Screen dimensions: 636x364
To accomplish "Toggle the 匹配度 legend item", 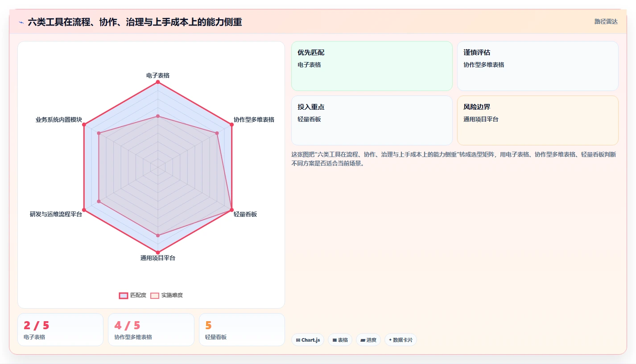I will pos(133,295).
